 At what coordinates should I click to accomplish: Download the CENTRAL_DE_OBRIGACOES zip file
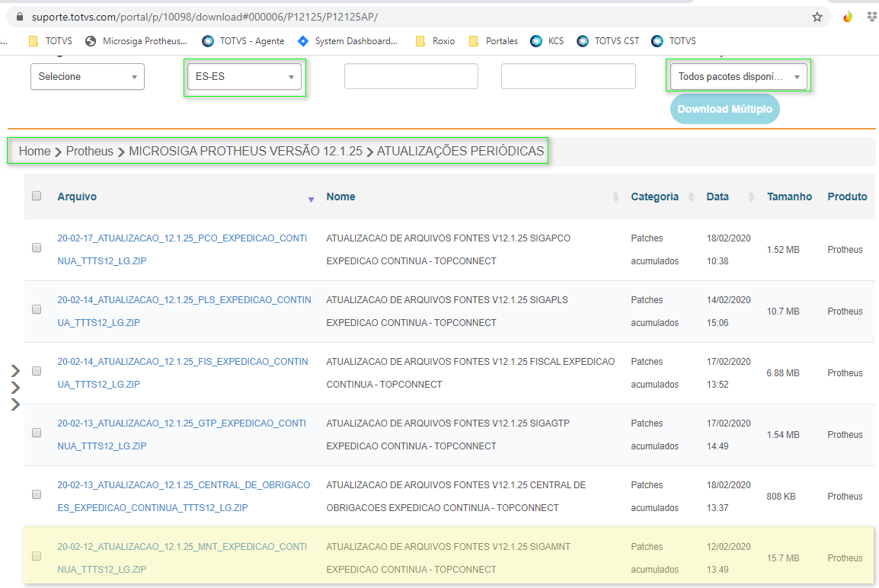184,496
